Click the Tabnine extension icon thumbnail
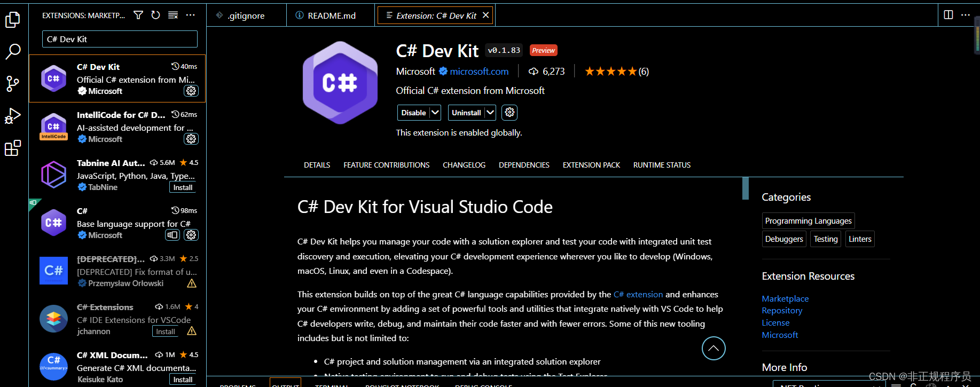 53,175
